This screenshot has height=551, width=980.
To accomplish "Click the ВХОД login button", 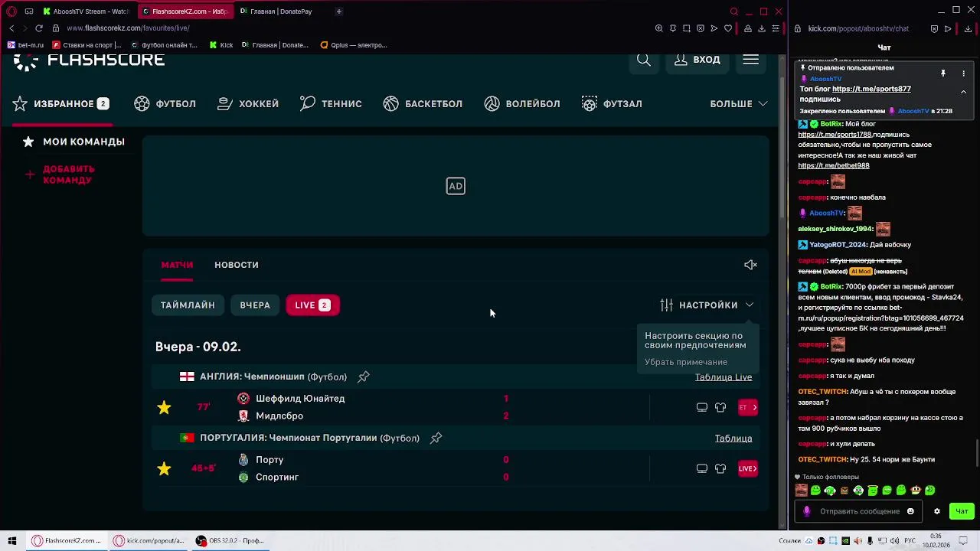I will pos(697,60).
